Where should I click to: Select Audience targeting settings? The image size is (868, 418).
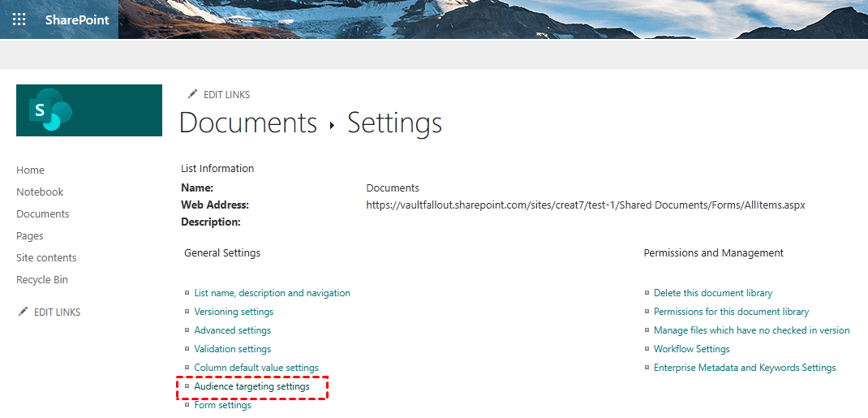pyautogui.click(x=251, y=386)
